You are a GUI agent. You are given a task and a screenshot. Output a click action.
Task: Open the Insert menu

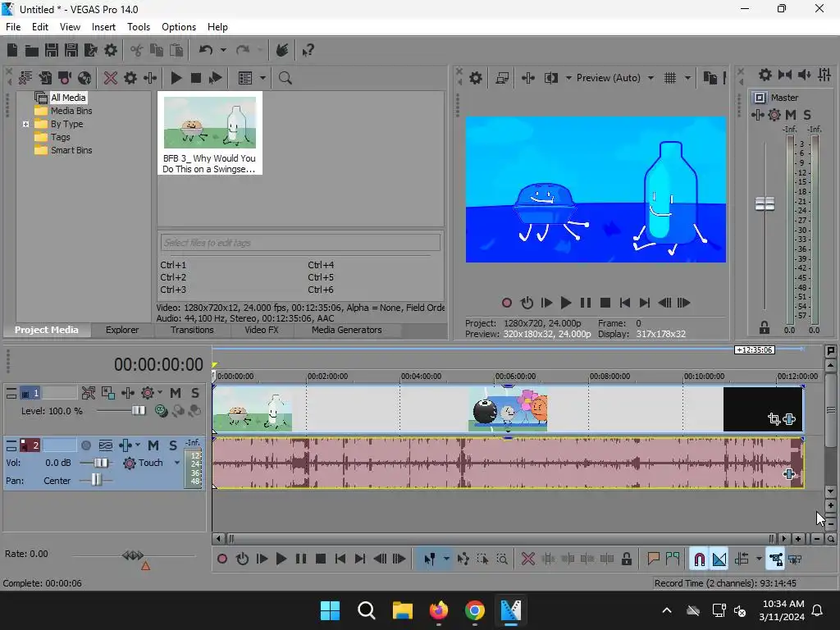[x=103, y=27]
